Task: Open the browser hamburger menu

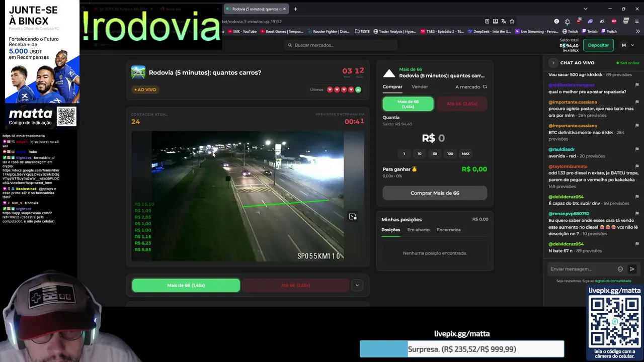Action: pyautogui.click(x=637, y=21)
